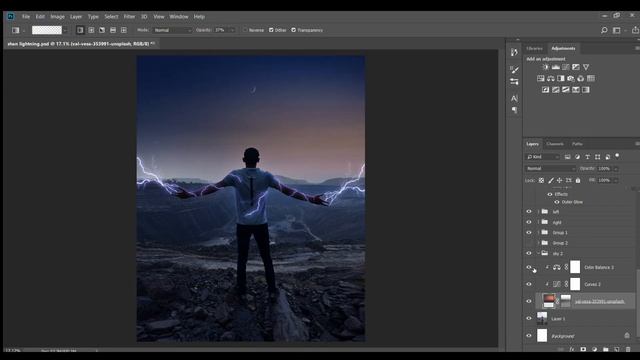
Task: Select the reflected gradient style
Action: 113,30
